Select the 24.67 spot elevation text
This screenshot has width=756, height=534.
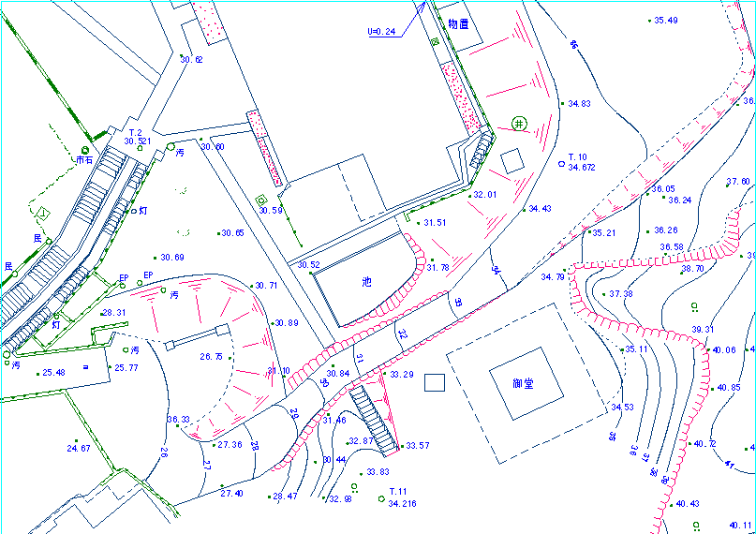click(x=79, y=449)
